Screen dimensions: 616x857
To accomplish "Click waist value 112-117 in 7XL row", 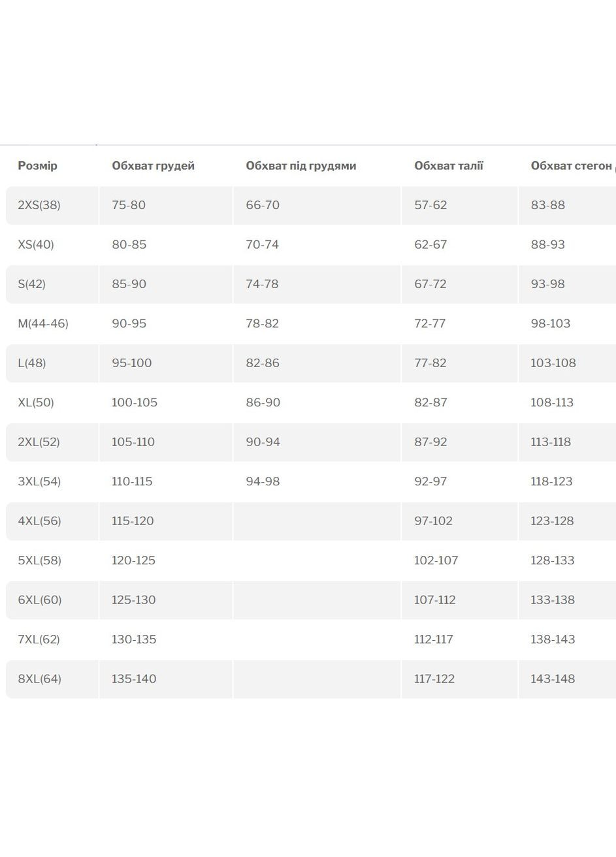I will click(433, 639).
